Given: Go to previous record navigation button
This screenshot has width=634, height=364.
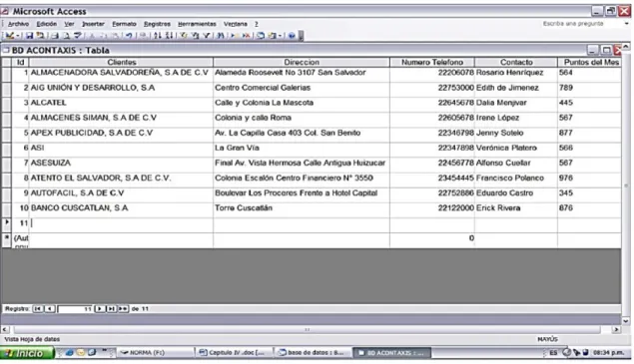Looking at the screenshot, I should coord(50,309).
